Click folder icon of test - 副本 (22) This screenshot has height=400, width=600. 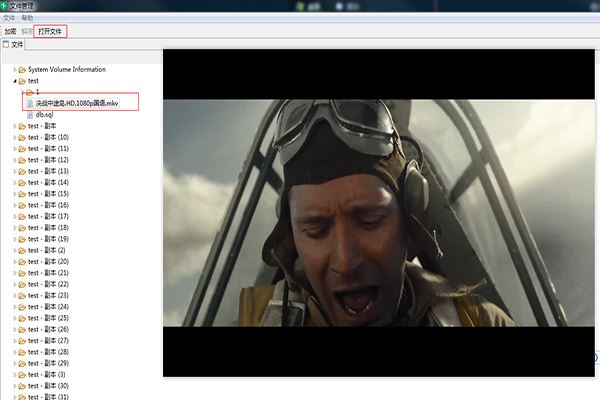(22, 284)
